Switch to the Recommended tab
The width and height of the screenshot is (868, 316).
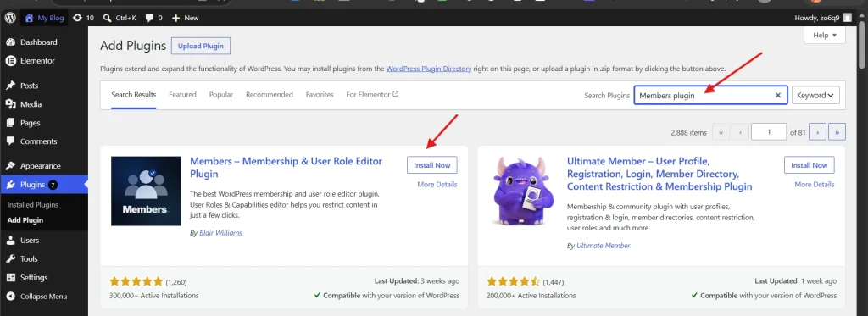click(270, 95)
